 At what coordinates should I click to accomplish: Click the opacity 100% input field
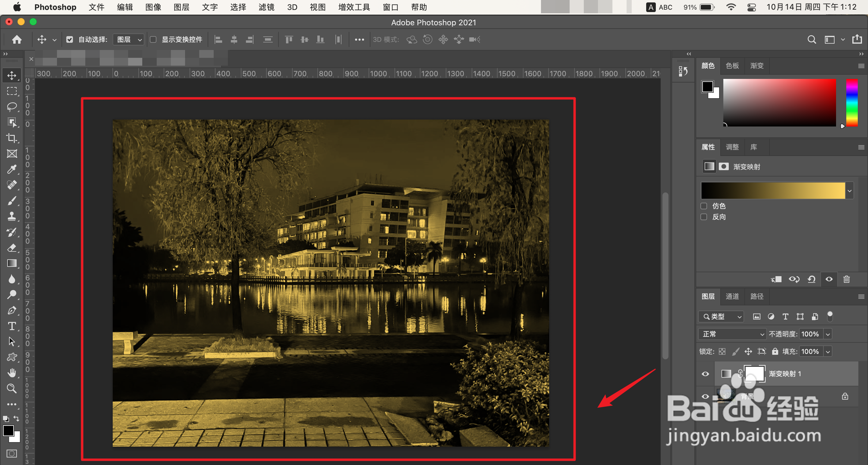coord(810,334)
